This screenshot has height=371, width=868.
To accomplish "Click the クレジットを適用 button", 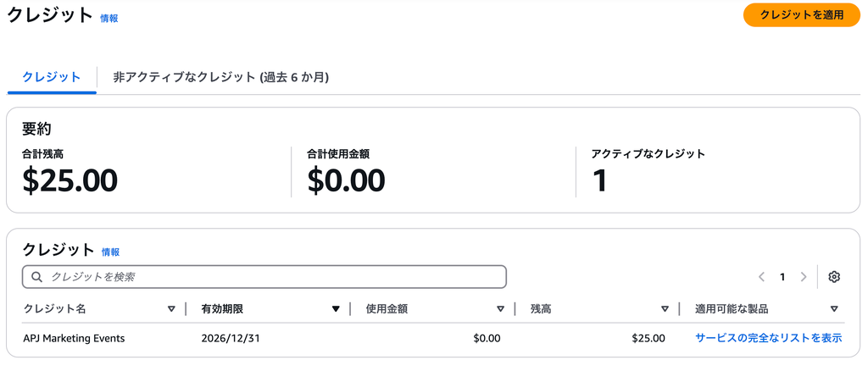I will click(802, 15).
